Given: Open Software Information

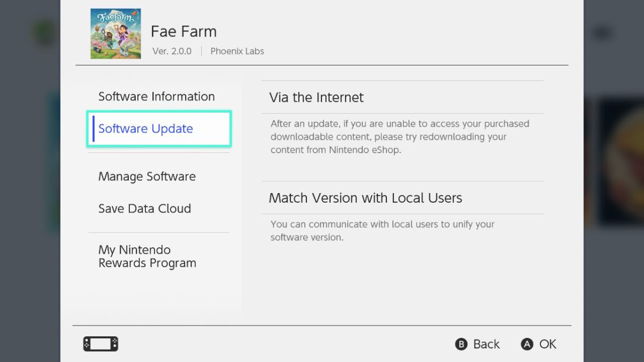Looking at the screenshot, I should [156, 96].
